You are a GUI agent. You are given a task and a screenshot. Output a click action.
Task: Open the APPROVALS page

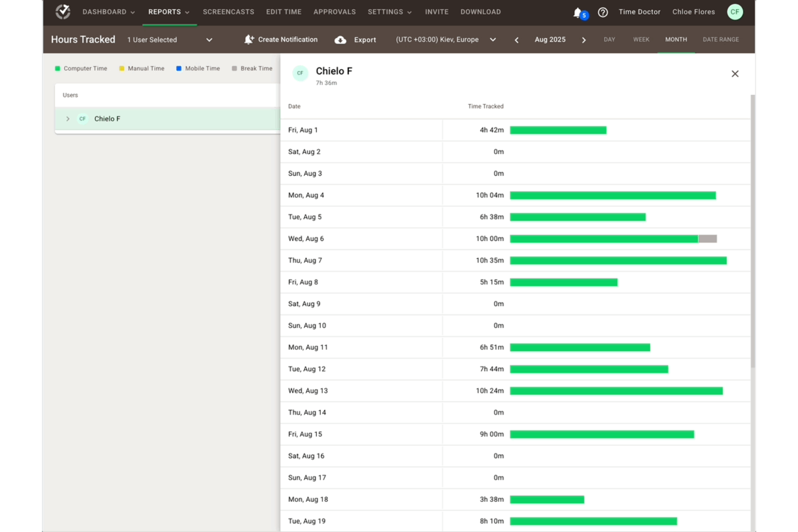(x=334, y=11)
